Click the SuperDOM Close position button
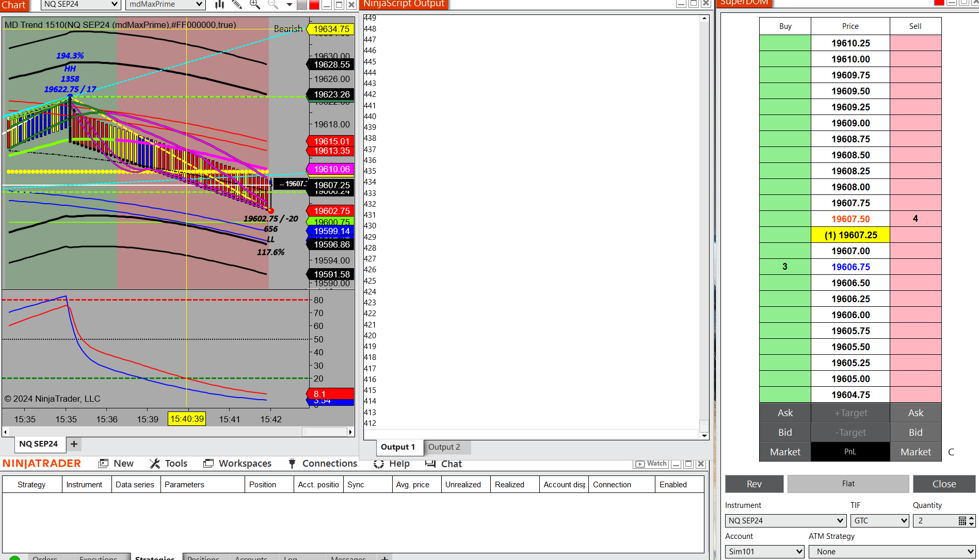The image size is (979, 560). click(x=944, y=484)
